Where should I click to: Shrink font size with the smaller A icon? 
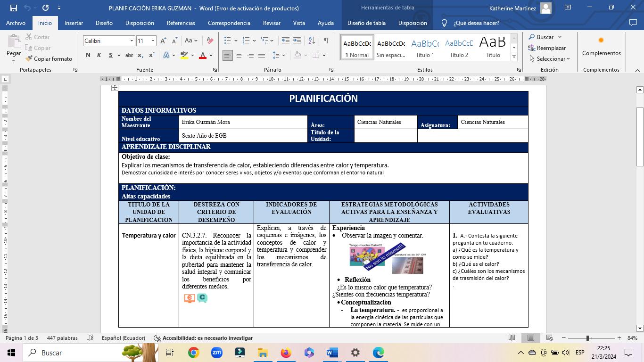pos(174,41)
